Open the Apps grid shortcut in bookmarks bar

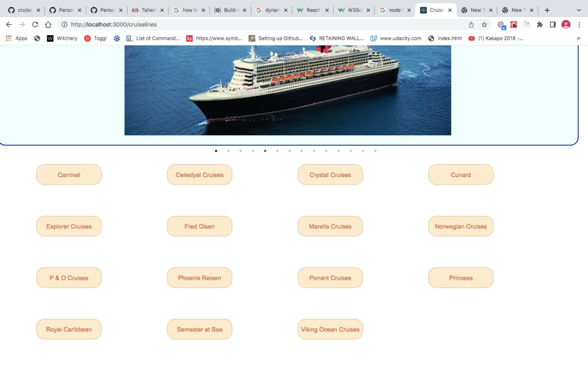click(x=17, y=38)
